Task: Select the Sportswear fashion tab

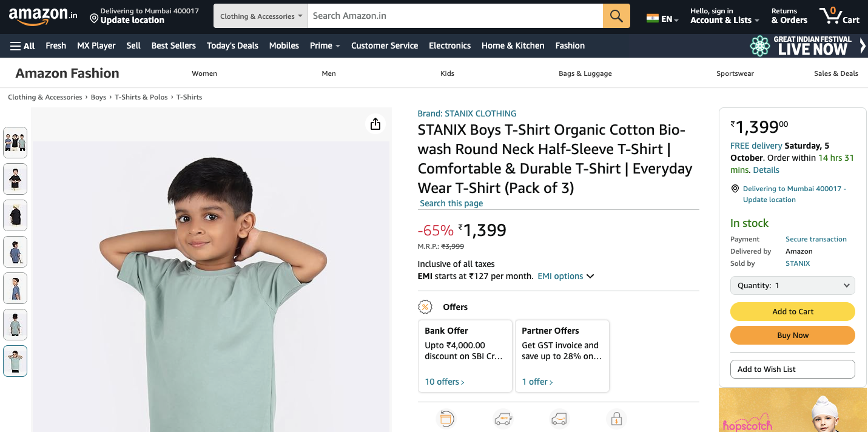Action: [735, 73]
